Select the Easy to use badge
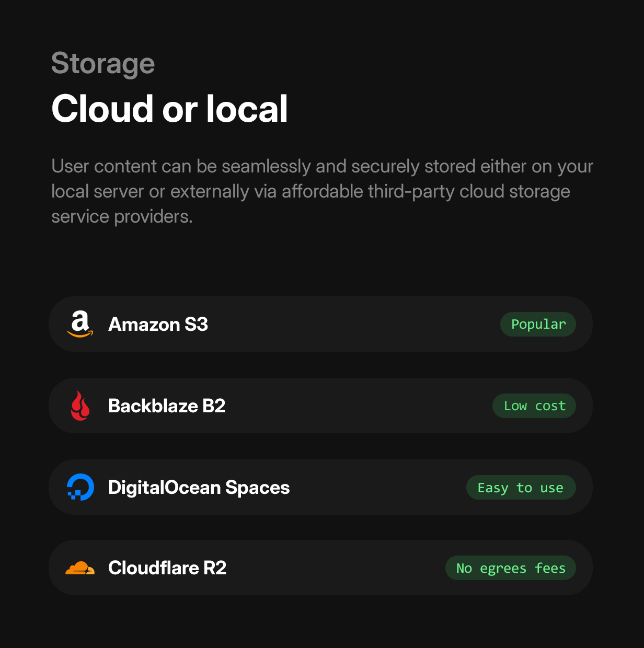The width and height of the screenshot is (644, 648). pos(521,487)
